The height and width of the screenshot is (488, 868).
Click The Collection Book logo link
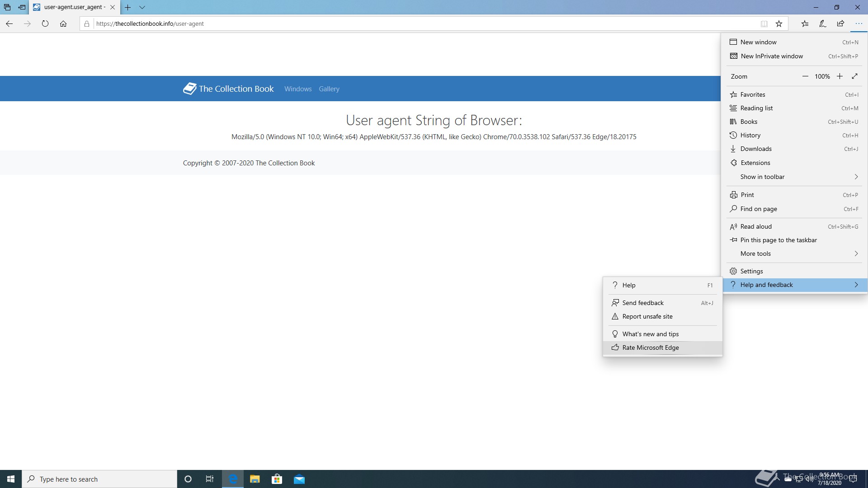[x=228, y=89]
